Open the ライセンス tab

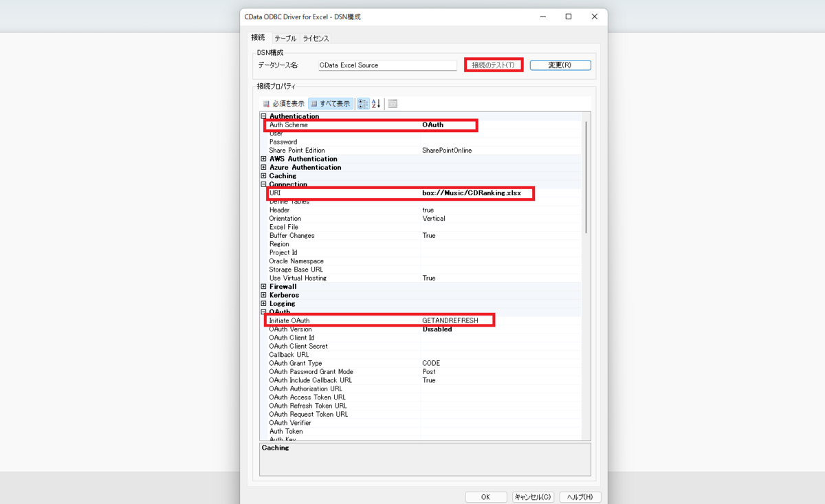click(316, 39)
